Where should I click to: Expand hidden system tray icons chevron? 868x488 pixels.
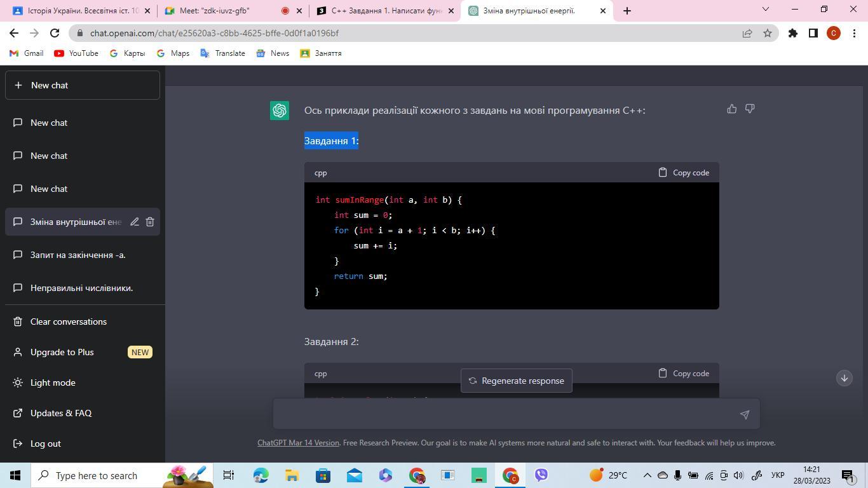(x=647, y=475)
